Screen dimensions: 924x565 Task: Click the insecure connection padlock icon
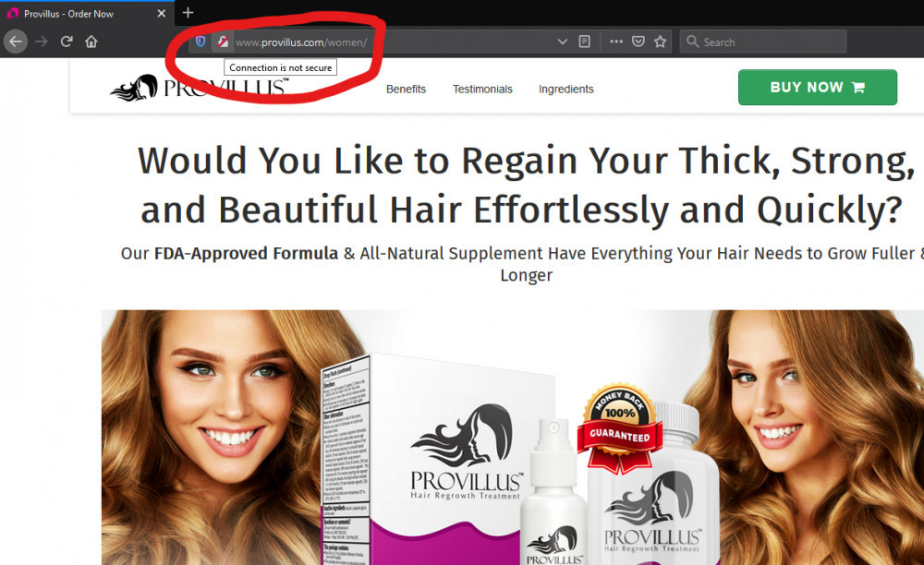pos(223,42)
